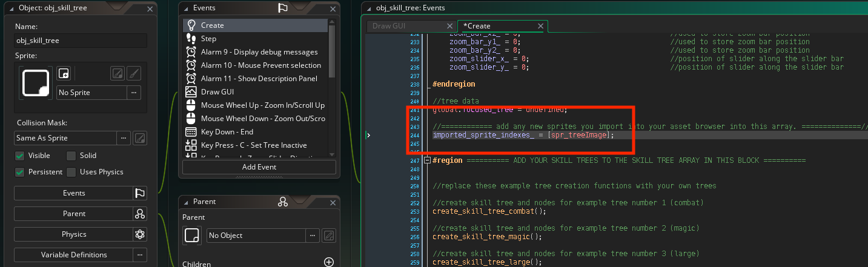Viewport: 868px width, 267px height.
Task: Open the sprite selector ellipsis next to No Sprite
Action: (134, 93)
